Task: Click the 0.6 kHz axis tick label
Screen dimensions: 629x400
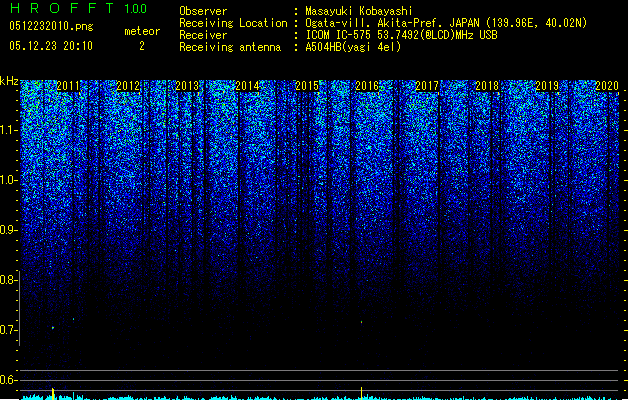Action: (x=9, y=380)
